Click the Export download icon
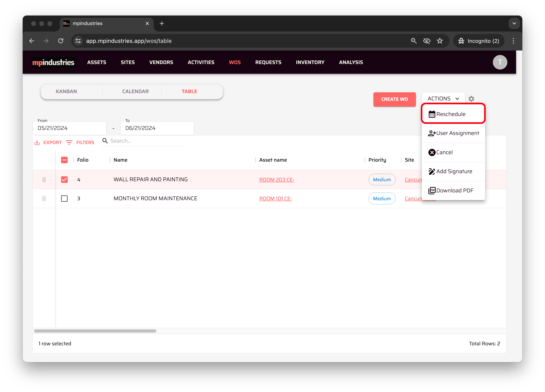The image size is (545, 392). click(x=37, y=143)
